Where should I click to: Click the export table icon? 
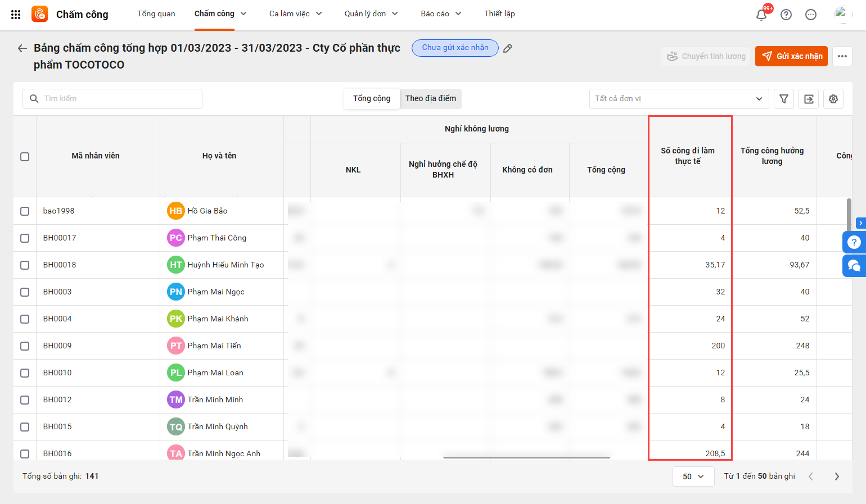point(809,99)
